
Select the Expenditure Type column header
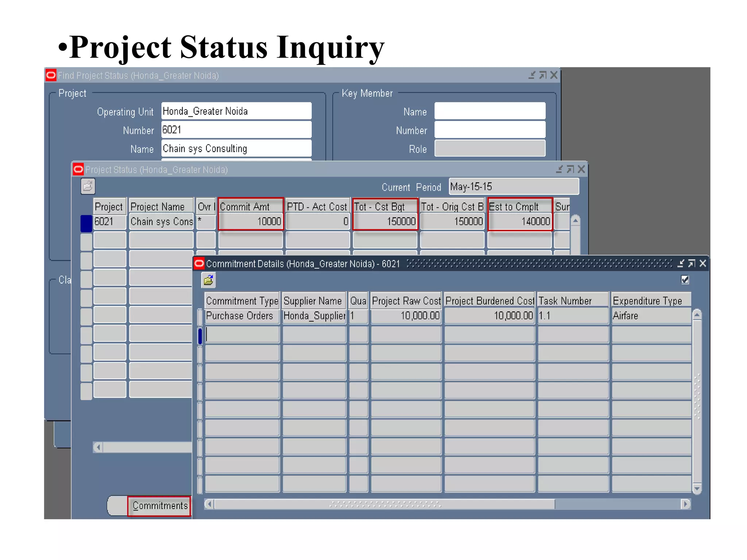coord(651,301)
